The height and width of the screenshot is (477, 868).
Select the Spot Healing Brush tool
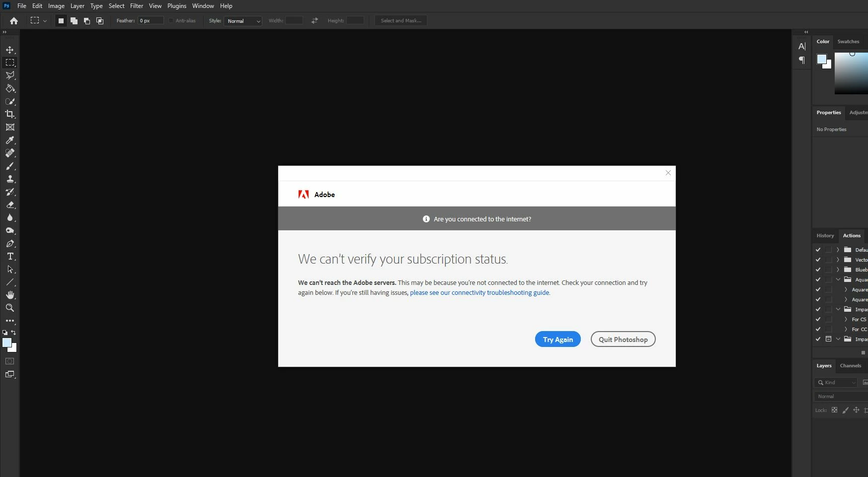pyautogui.click(x=10, y=153)
